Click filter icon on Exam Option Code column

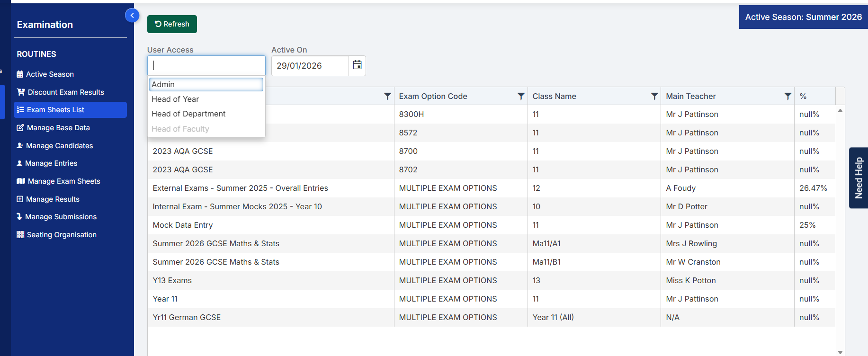521,96
